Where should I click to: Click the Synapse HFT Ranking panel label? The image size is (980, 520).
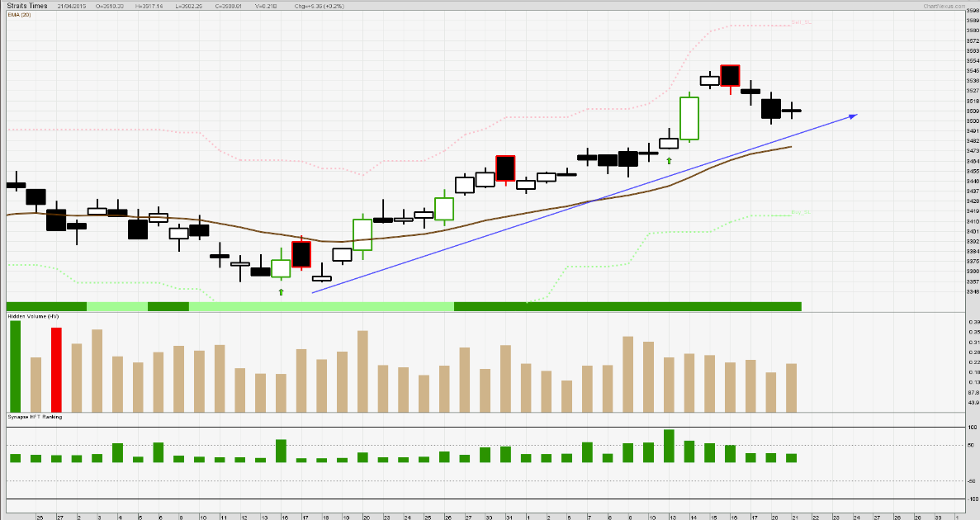point(35,417)
